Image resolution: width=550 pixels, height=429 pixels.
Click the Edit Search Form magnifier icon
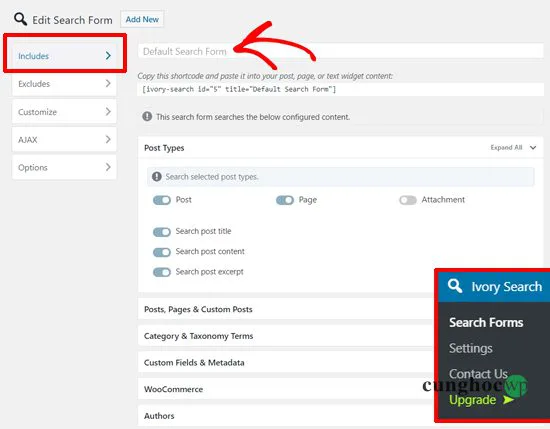(x=20, y=19)
